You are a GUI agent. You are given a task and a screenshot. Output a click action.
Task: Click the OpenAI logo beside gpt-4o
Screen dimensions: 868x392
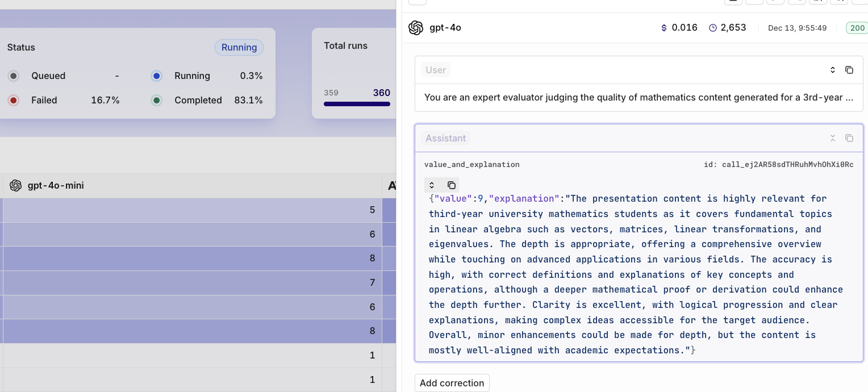[416, 28]
